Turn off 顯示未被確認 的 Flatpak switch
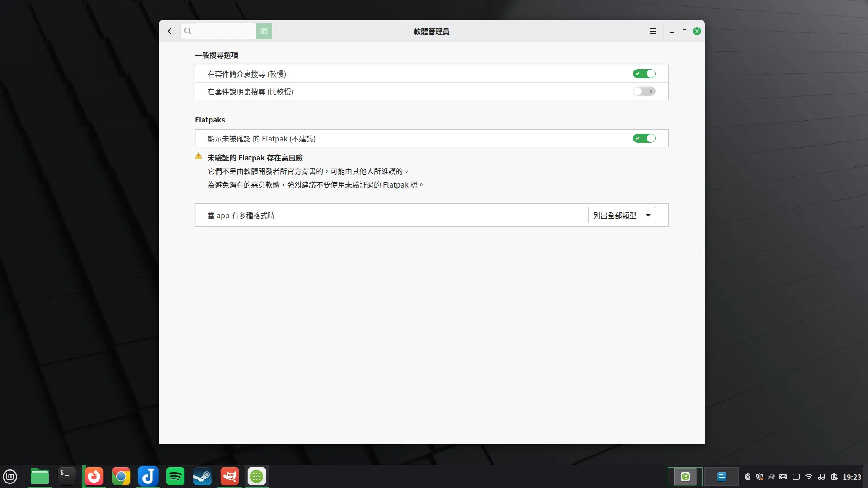The width and height of the screenshot is (868, 488). 644,138
